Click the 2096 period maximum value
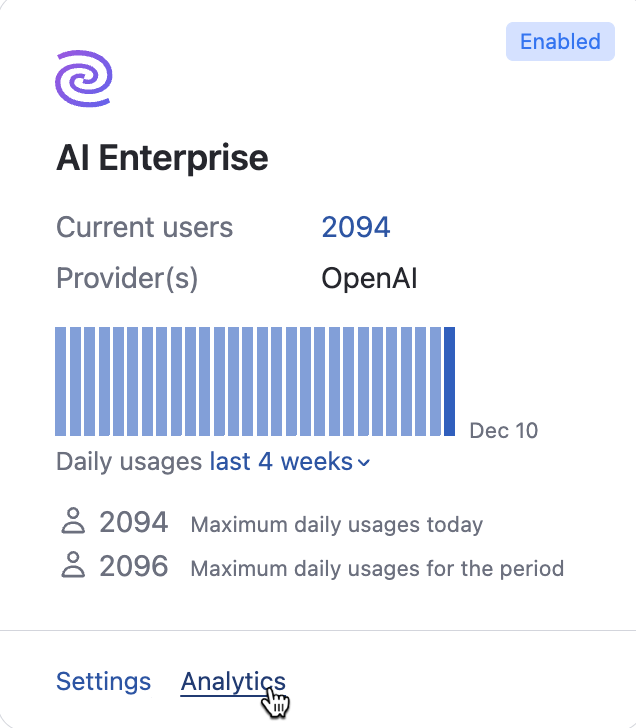 [x=134, y=567]
